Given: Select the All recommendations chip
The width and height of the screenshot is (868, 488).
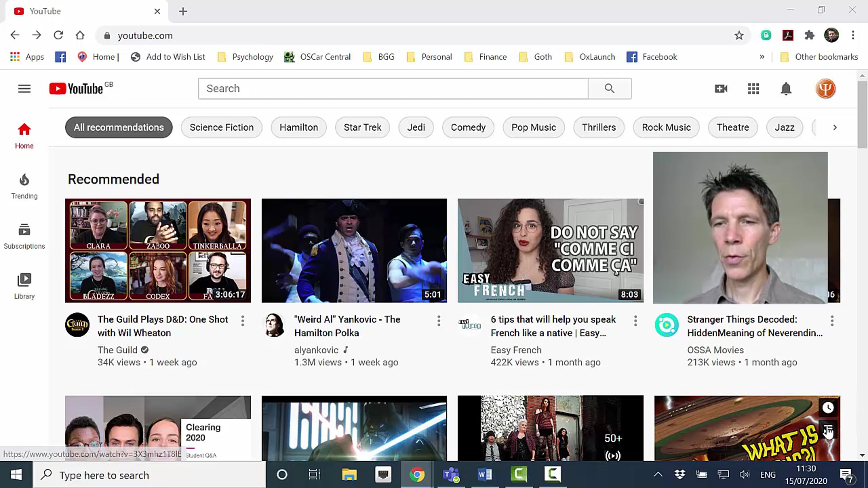Looking at the screenshot, I should click(x=119, y=127).
